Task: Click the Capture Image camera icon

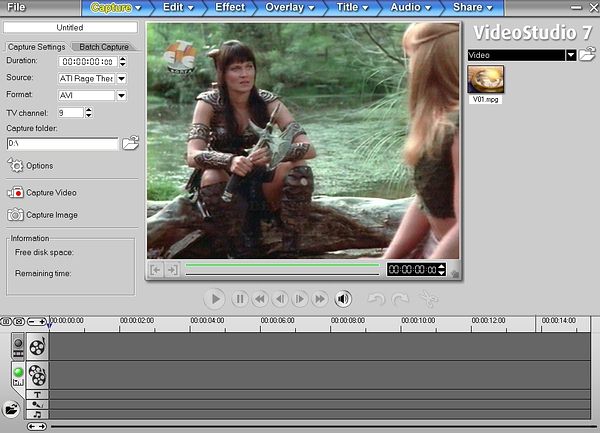Action: click(15, 215)
